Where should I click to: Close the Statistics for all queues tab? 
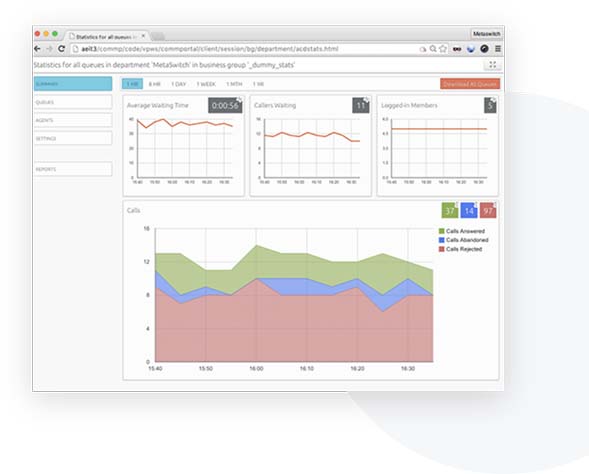[143, 36]
